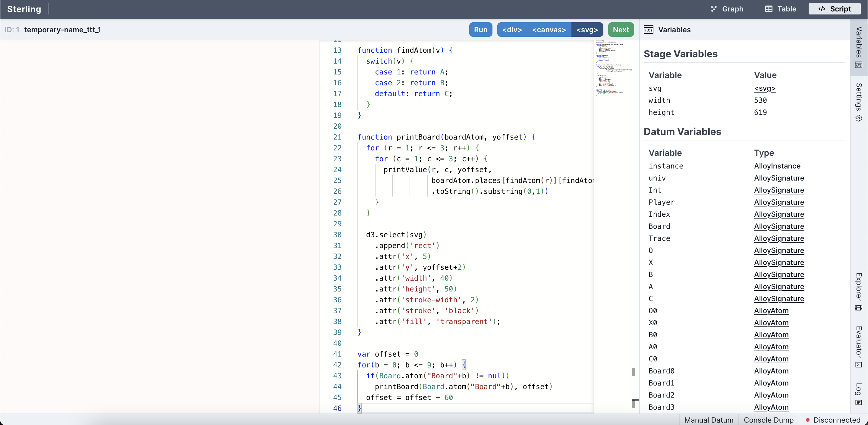This screenshot has height=425, width=868.
Task: Expand the div view tab
Action: 510,30
